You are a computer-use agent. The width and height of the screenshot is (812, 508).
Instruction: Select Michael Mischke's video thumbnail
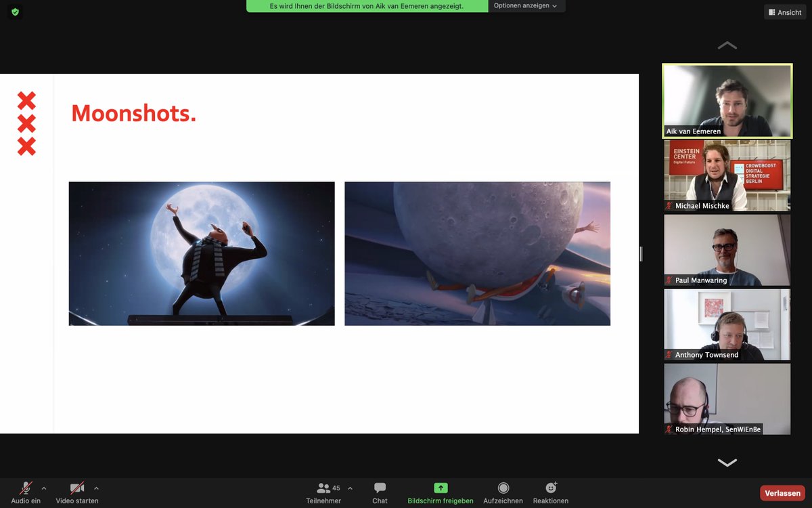tap(727, 175)
